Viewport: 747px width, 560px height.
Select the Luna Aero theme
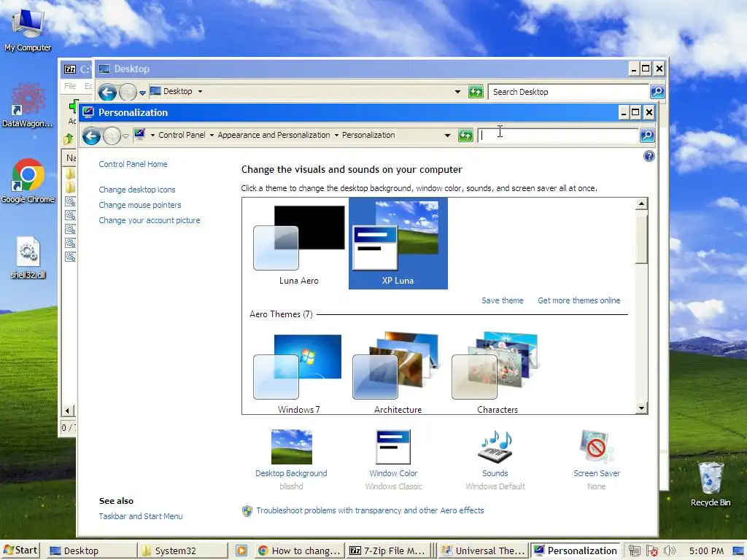[x=298, y=245]
